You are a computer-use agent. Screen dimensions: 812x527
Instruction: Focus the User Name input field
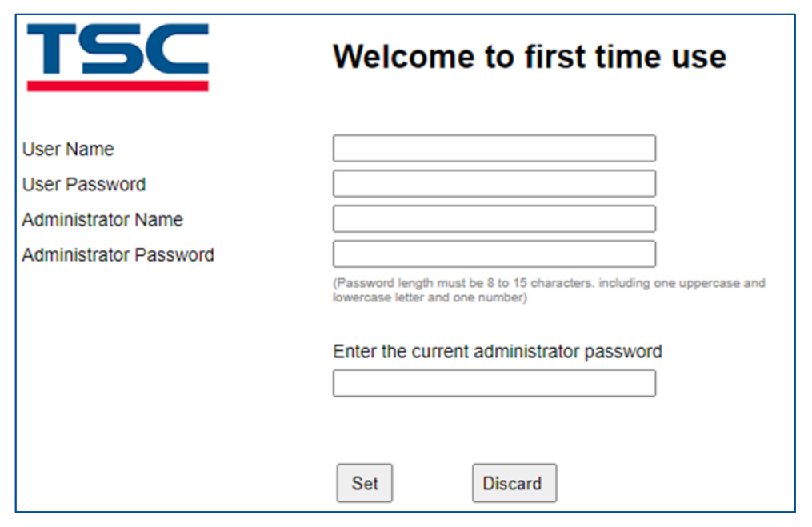[494, 149]
